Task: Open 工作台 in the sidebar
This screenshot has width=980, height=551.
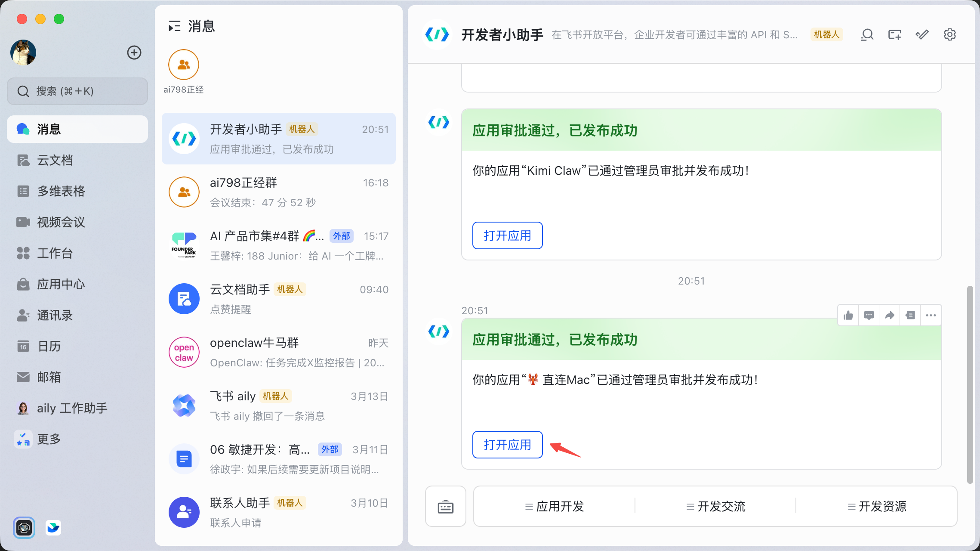Action: [77, 253]
